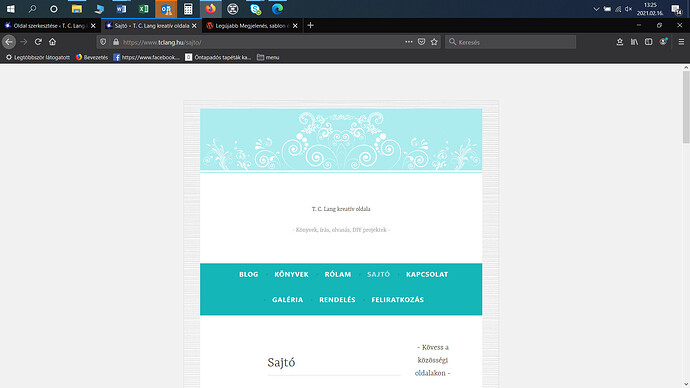
Task: Open the Firefox account icon
Action: 663,42
